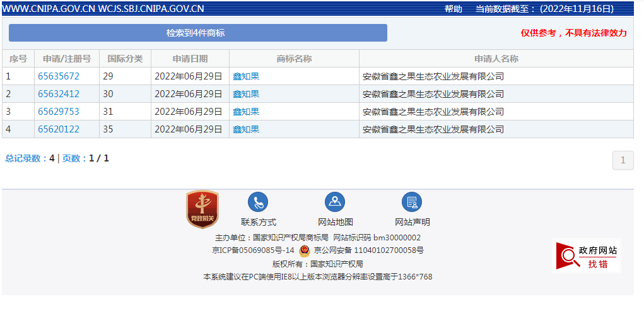Open 鑫知果 trademark in class 29 row
644x311 pixels.
[x=246, y=76]
